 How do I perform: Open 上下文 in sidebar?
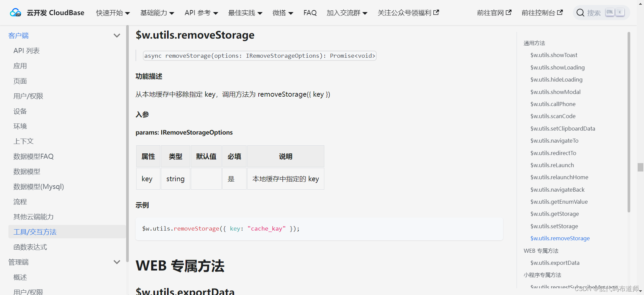[x=23, y=141]
